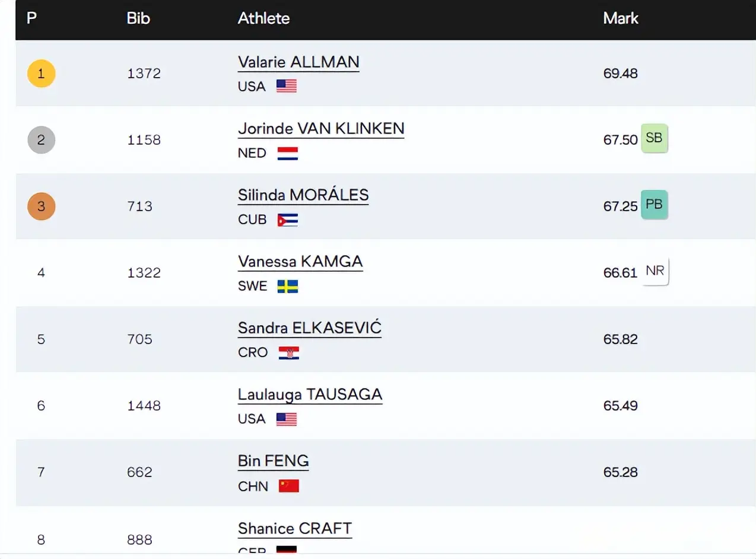Viewport: 756px width, 559px height.
Task: Open Silinda MORÁLES athlete link
Action: [303, 195]
